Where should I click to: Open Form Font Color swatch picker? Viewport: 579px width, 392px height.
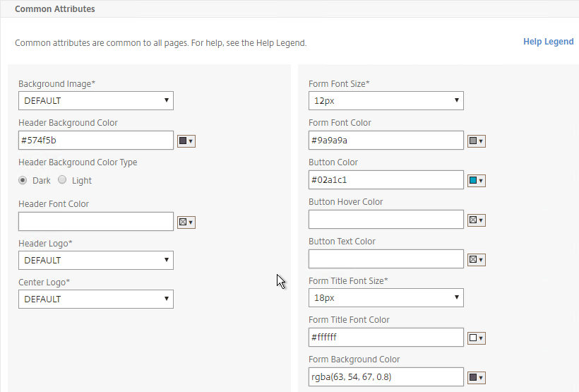477,141
